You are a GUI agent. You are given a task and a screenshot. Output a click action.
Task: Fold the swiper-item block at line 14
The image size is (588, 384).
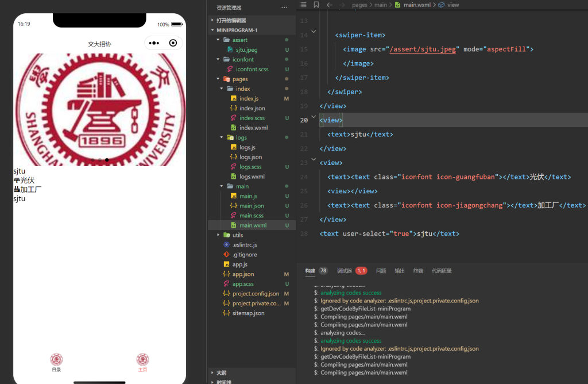coord(314,32)
